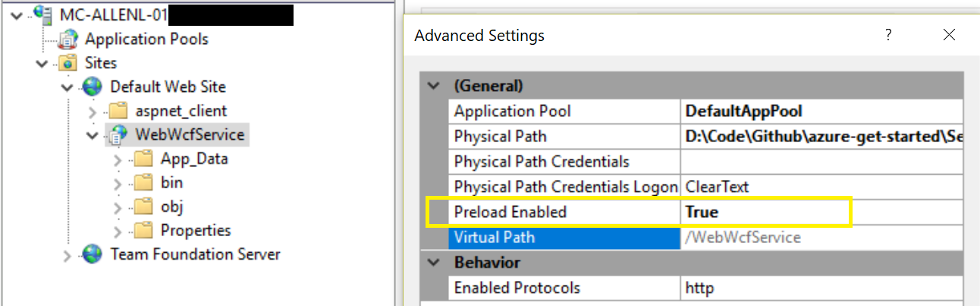Click the App_Data folder icon
The height and width of the screenshot is (306, 980).
(143, 159)
